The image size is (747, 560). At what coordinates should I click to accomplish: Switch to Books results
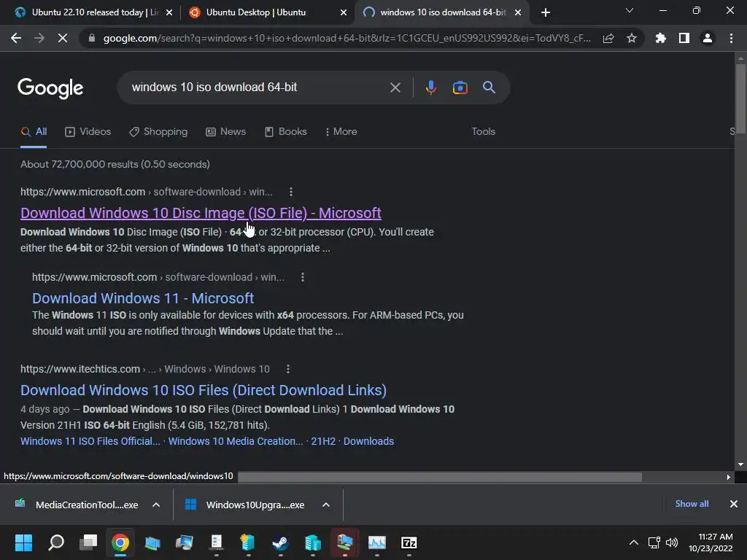pyautogui.click(x=286, y=132)
